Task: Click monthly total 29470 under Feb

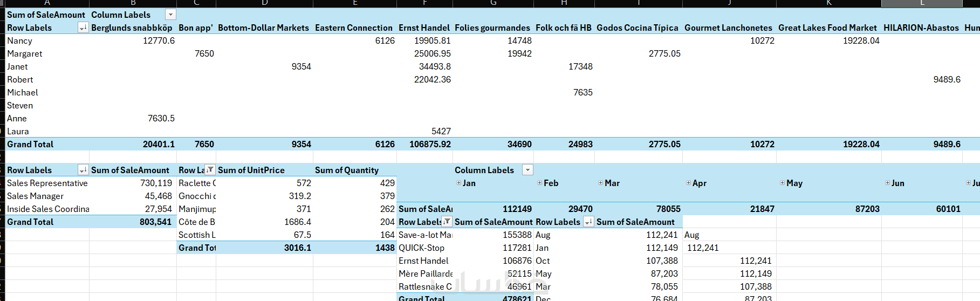Action: 580,209
